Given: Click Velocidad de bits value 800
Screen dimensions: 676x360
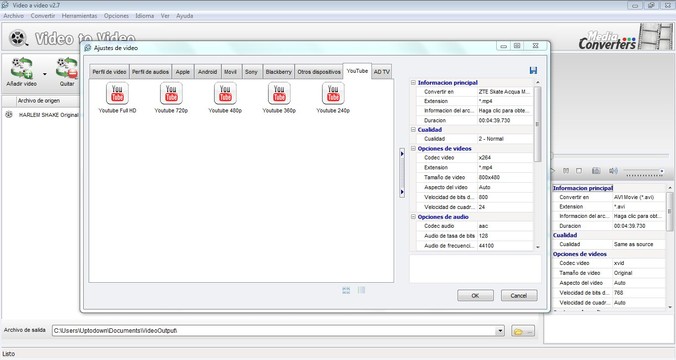Looking at the screenshot, I should coord(505,197).
